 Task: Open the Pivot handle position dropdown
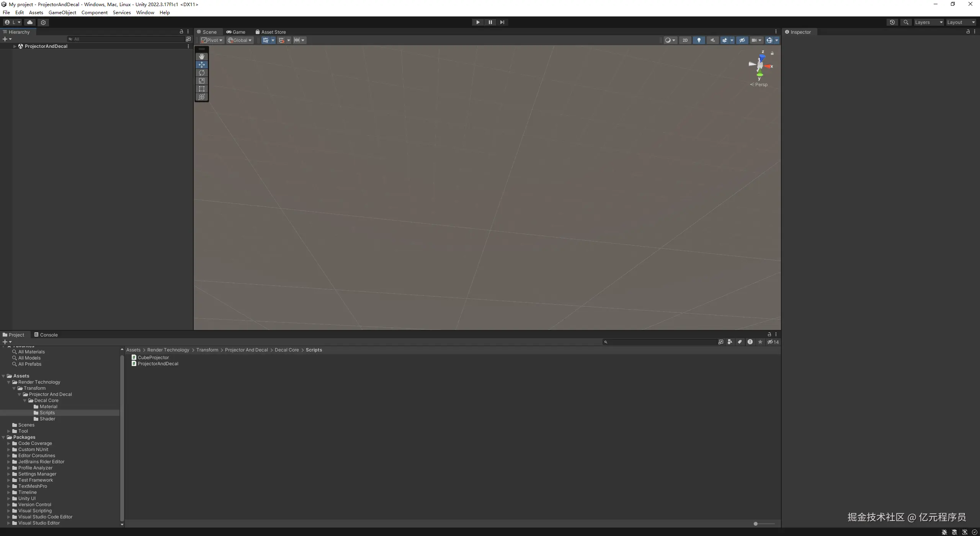click(x=212, y=40)
